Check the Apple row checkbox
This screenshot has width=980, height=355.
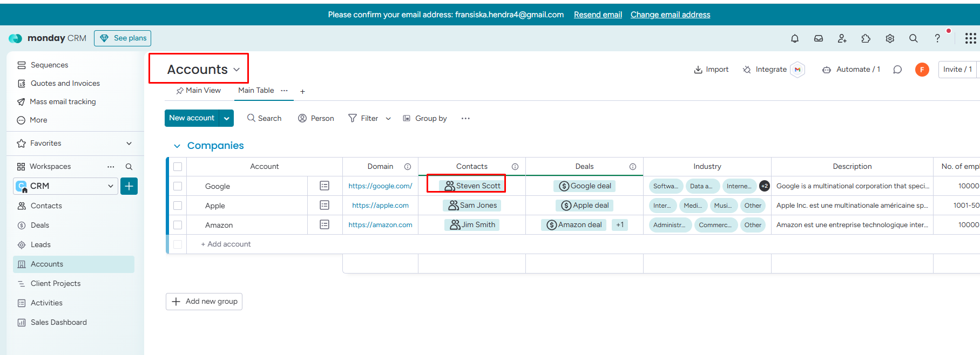click(x=178, y=206)
